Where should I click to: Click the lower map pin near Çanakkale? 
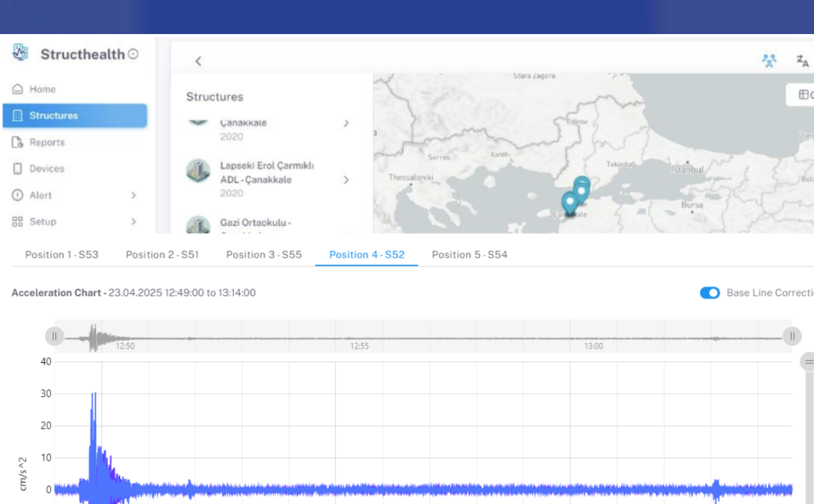click(570, 202)
